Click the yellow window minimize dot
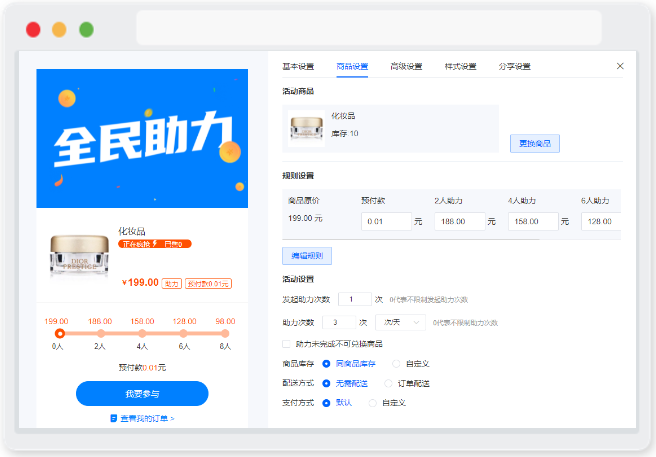 (x=59, y=30)
